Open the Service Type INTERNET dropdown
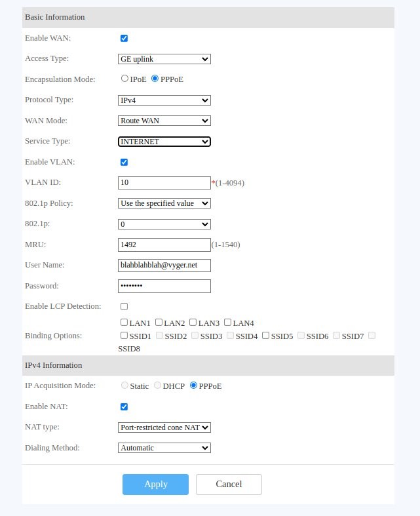Screen dimensions: 420x516 (x=164, y=142)
